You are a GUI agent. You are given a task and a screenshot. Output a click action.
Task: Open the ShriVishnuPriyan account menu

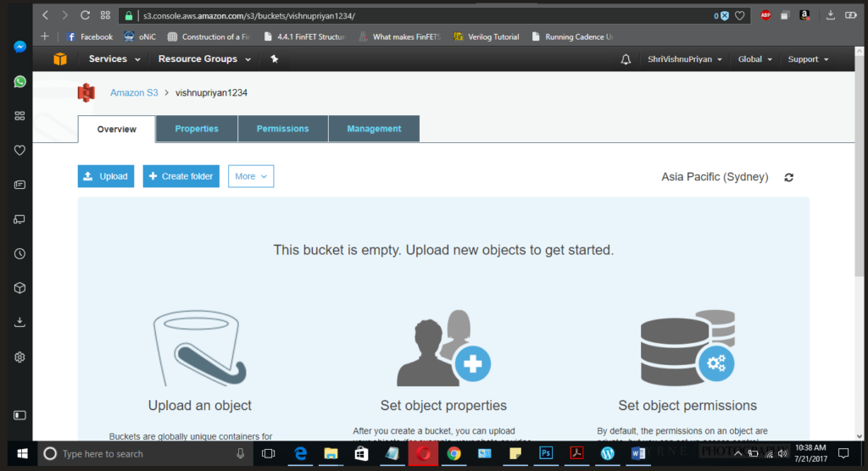tap(685, 59)
